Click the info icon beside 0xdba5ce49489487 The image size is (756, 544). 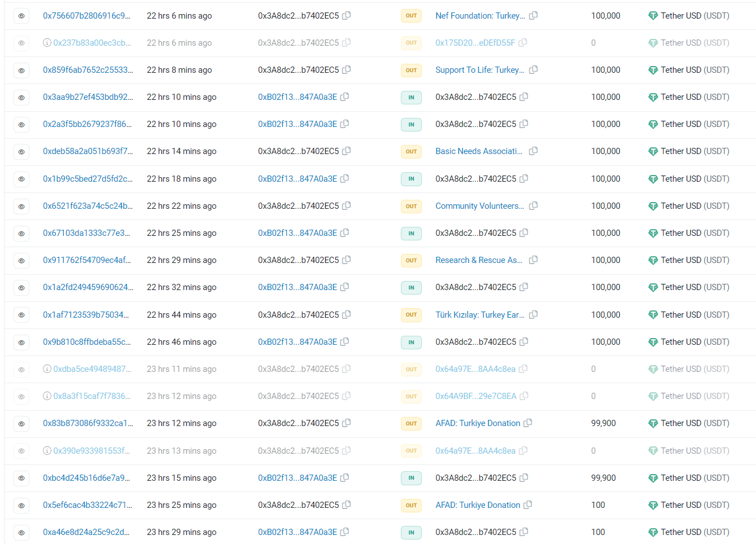point(47,369)
